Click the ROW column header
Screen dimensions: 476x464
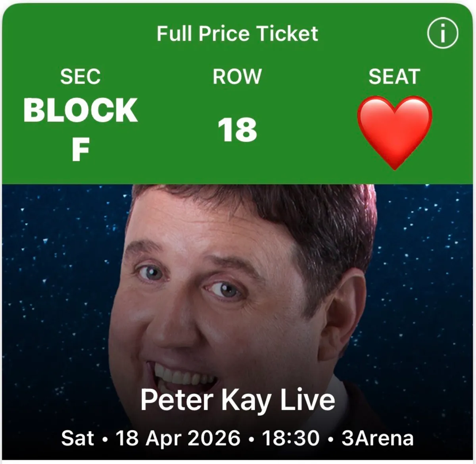237,76
